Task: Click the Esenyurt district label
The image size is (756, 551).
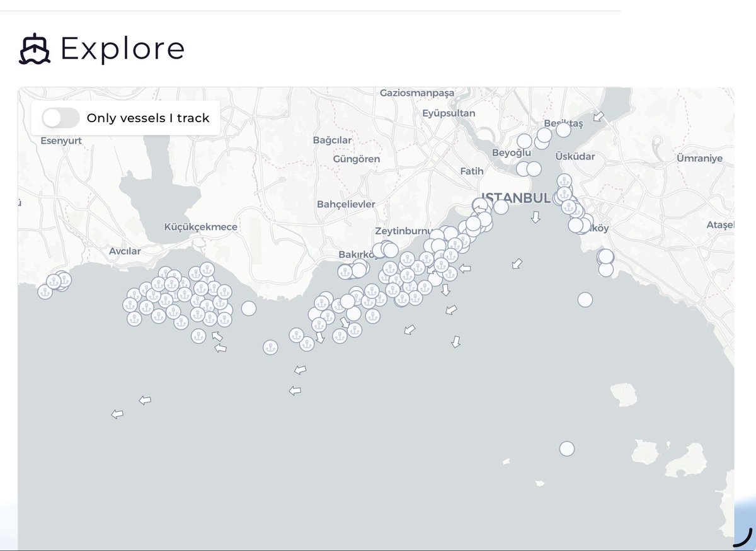Action: (61, 140)
